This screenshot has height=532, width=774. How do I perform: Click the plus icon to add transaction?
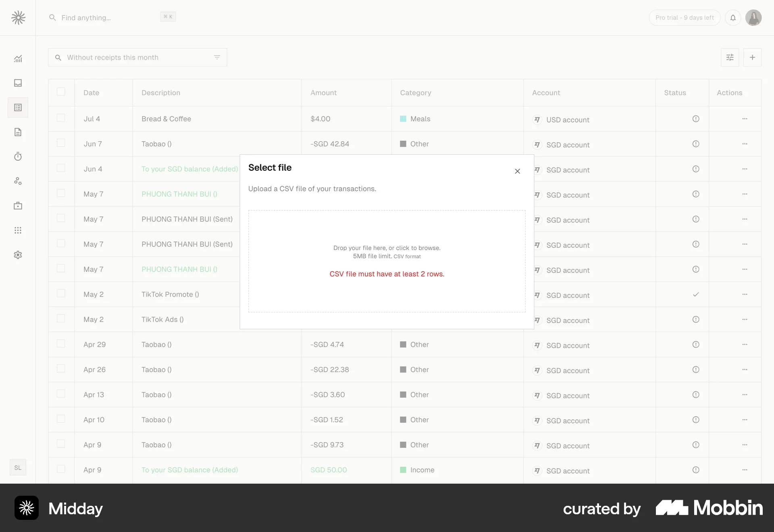pyautogui.click(x=752, y=58)
